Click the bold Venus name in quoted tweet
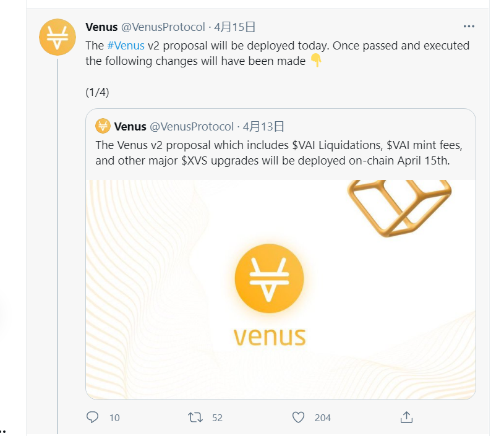The image size is (504, 436). (x=130, y=127)
